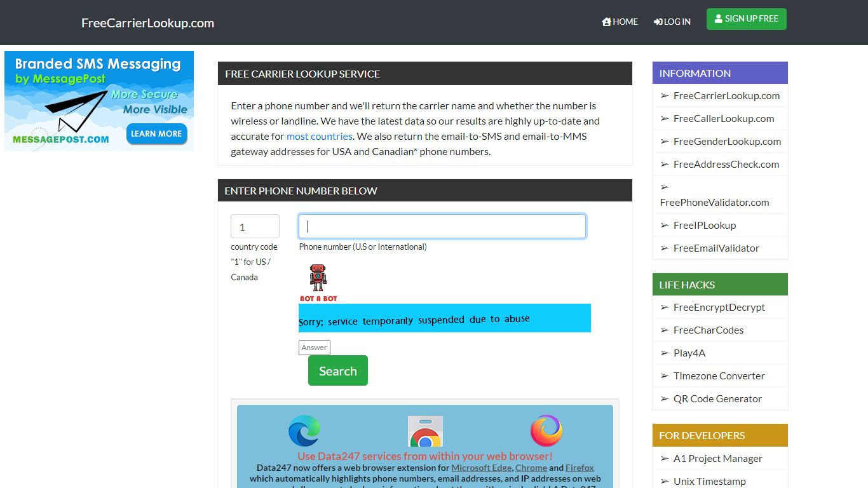Viewport: 868px width, 488px height.
Task: Open the 'most countries' link
Action: click(319, 136)
